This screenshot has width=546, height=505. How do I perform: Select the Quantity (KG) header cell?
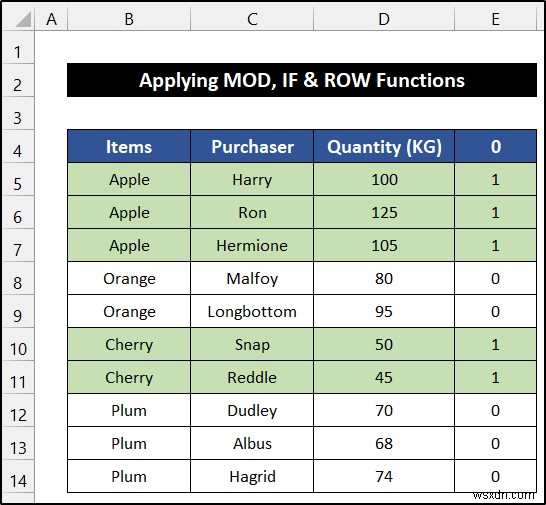click(x=384, y=146)
